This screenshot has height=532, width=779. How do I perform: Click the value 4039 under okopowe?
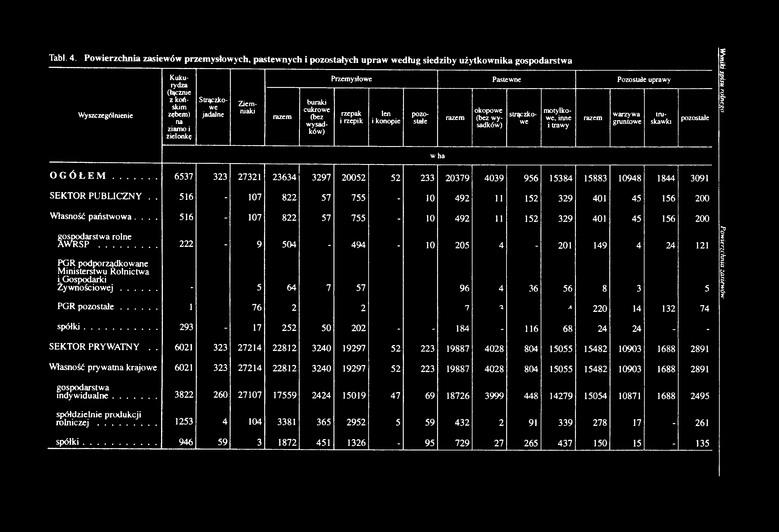coord(494,178)
